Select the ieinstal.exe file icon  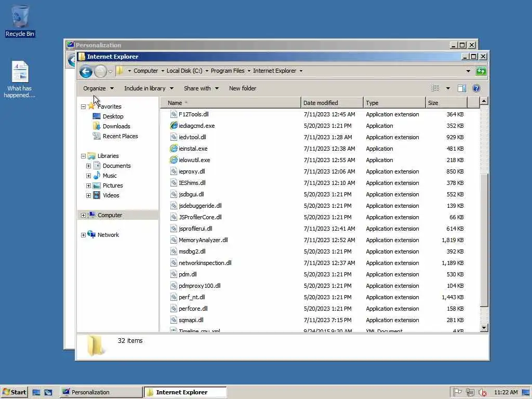click(174, 149)
